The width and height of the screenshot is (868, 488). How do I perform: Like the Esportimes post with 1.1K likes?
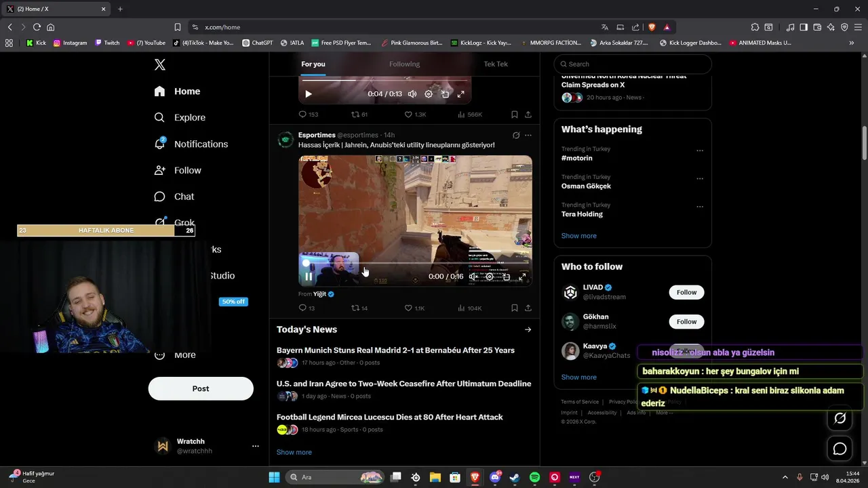pyautogui.click(x=414, y=308)
